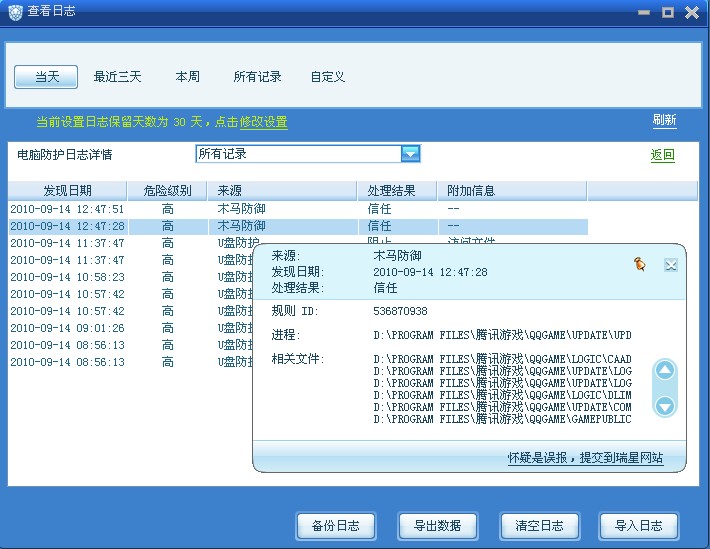Click the 所有记录 combo box field

tap(308, 154)
